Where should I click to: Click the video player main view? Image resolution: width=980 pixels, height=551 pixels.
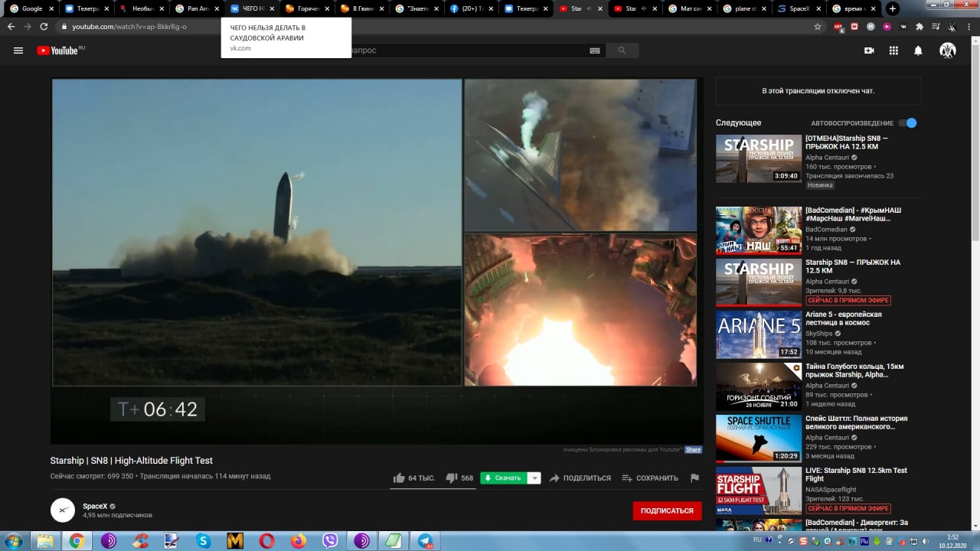[x=257, y=233]
